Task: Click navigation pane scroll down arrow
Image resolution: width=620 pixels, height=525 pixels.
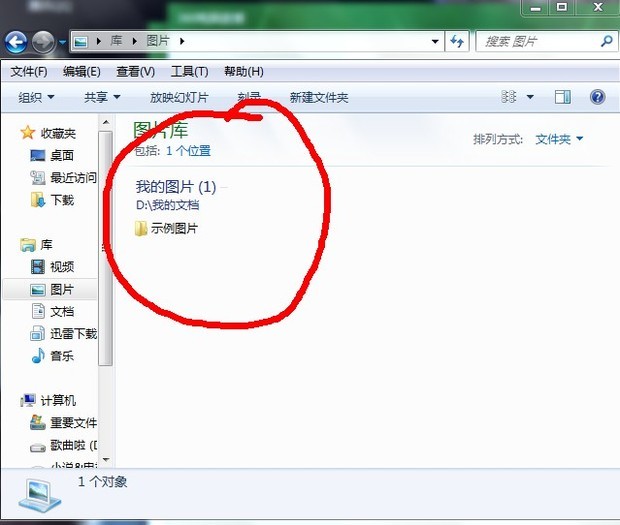Action: 106,460
